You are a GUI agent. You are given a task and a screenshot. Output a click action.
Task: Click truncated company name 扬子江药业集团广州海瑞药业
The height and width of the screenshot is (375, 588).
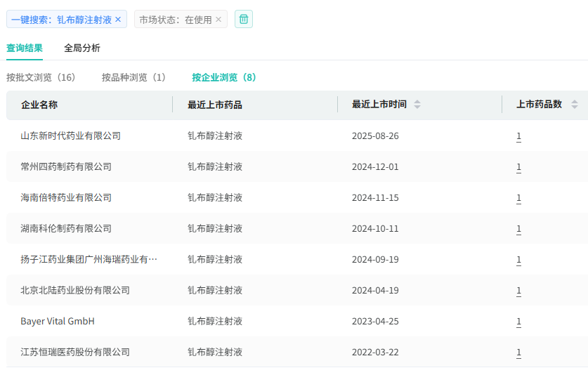(89, 259)
